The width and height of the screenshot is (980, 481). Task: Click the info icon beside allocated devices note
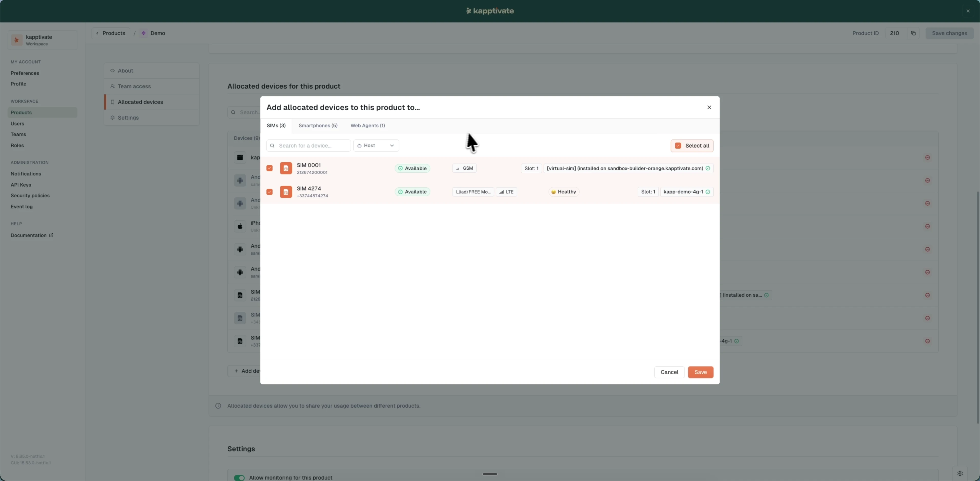pyautogui.click(x=218, y=406)
